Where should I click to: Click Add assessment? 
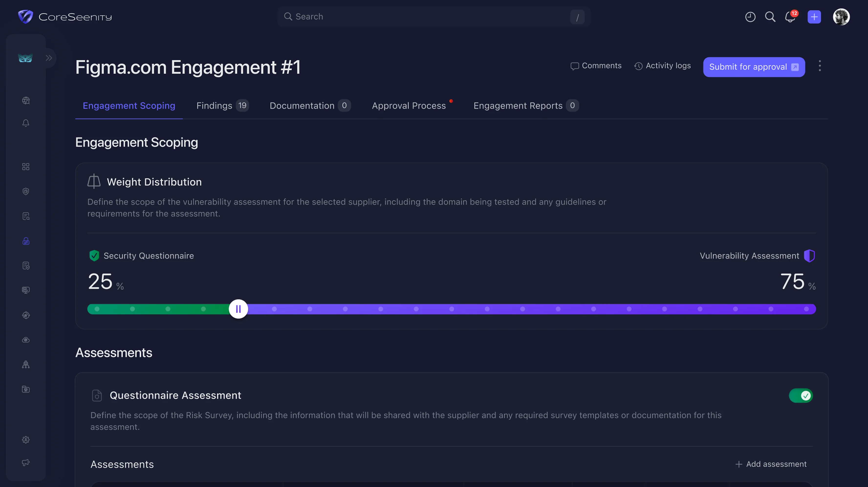tap(771, 464)
